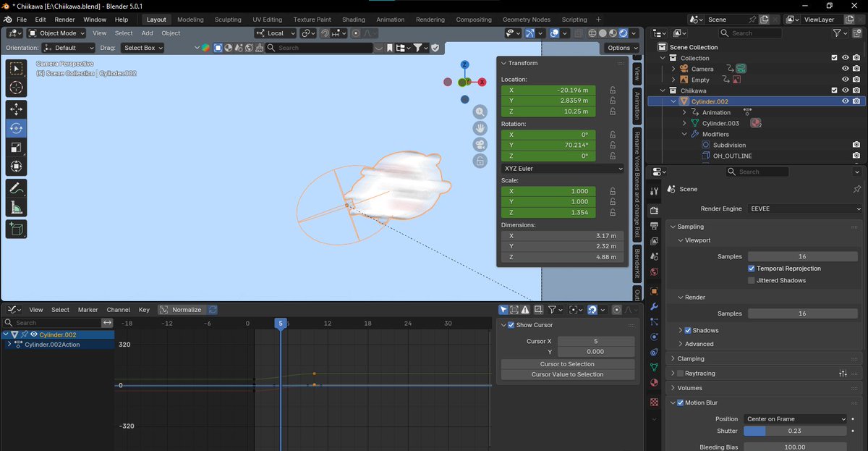Screen dimensions: 868x451
Task: Open the Select Box drag dropdown
Action: [x=142, y=48]
